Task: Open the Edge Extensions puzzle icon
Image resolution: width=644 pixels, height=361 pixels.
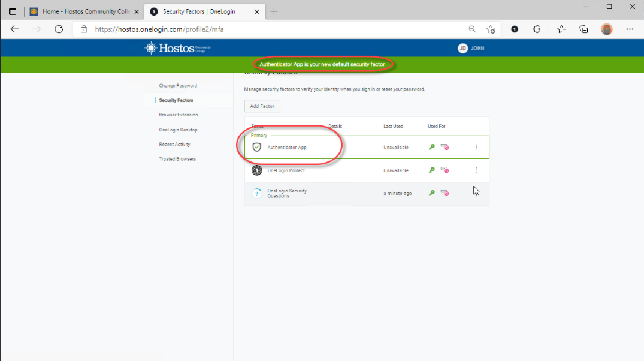Action: tap(537, 29)
